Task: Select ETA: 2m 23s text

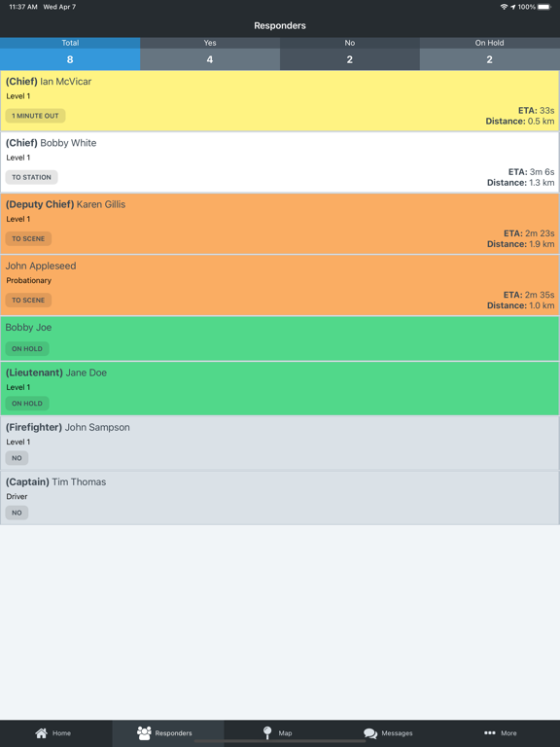Action: (529, 233)
